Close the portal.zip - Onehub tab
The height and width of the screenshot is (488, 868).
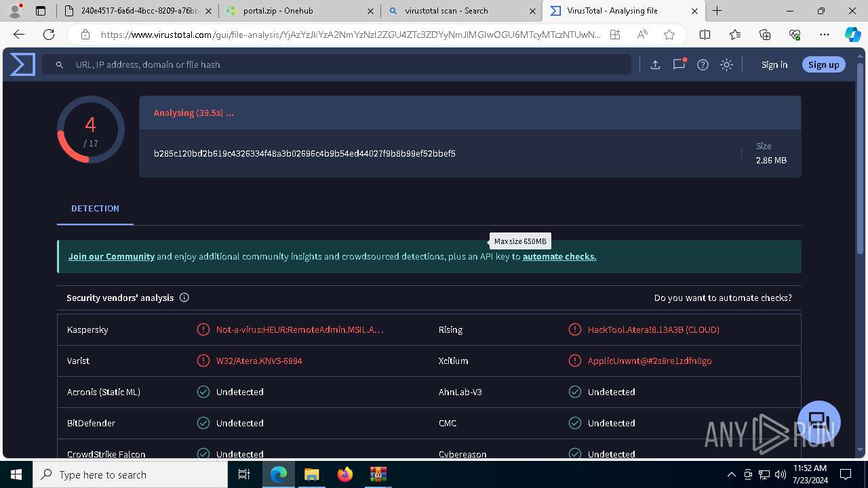[370, 11]
